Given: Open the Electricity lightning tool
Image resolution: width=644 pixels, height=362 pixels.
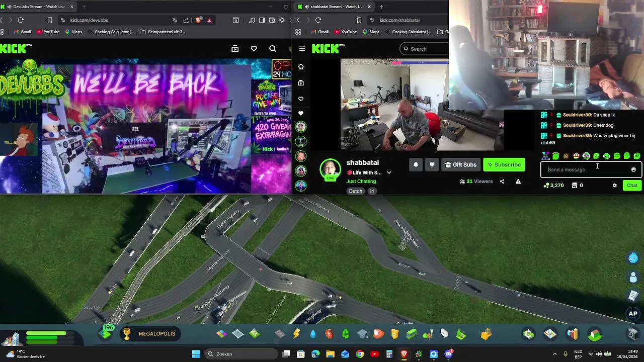Looking at the screenshot, I should (296, 334).
